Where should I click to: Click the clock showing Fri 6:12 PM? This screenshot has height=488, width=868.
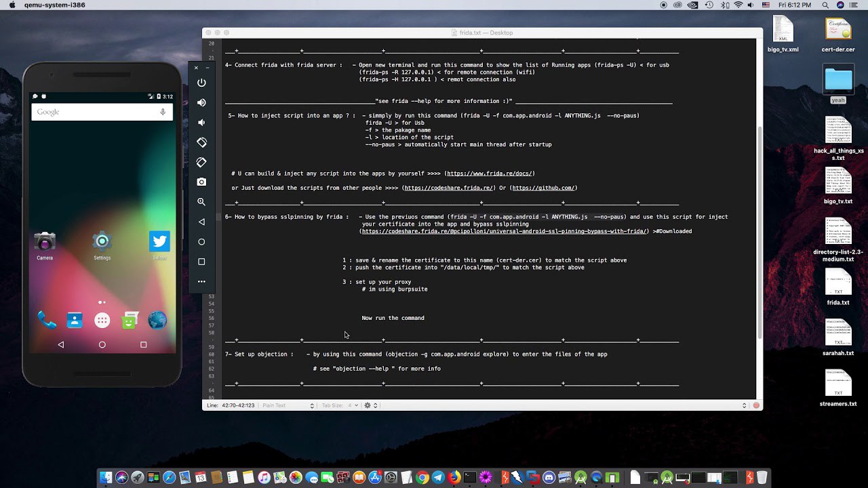[x=795, y=5]
